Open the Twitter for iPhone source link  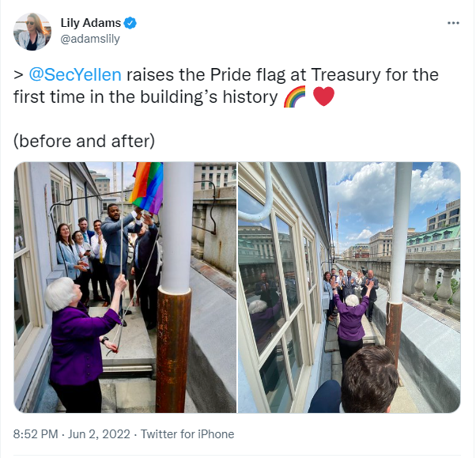pos(187,434)
